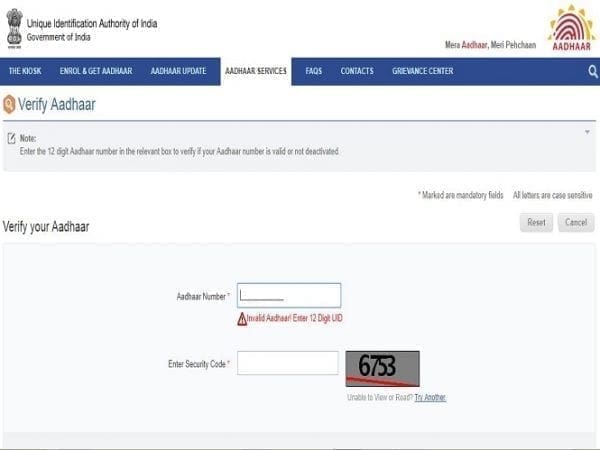Click 'Unable to View or Read?' text
Image resolution: width=600 pixels, height=450 pixels.
380,398
